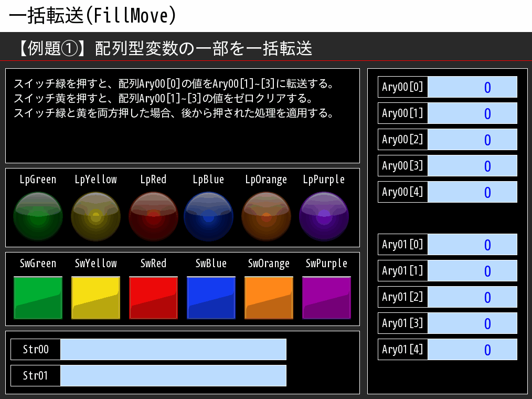
Task: Toggle the orange SwOrange switch
Action: [x=269, y=298]
